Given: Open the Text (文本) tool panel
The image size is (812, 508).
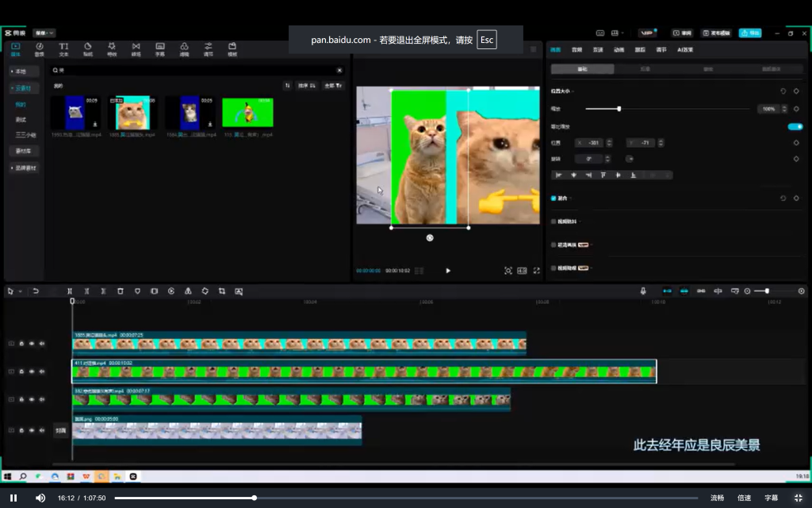Looking at the screenshot, I should (63, 49).
